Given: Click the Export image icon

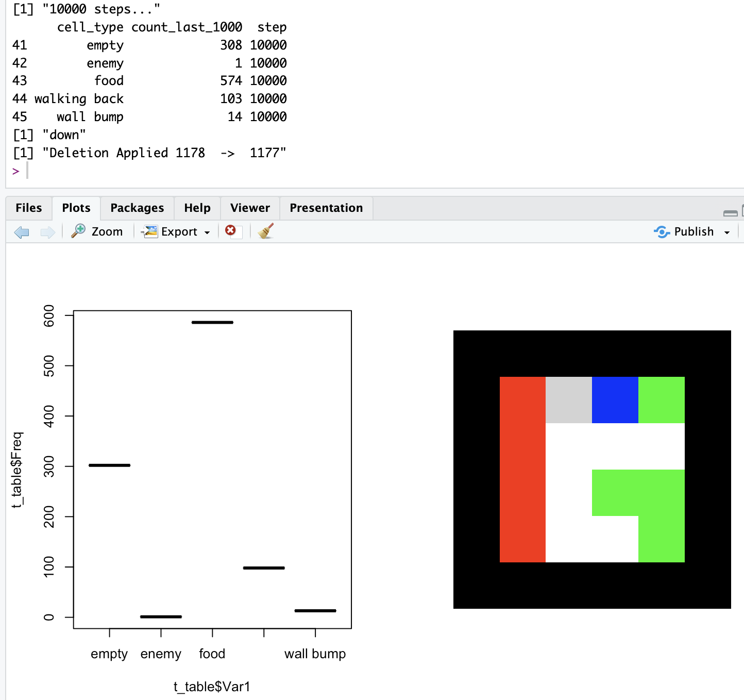Looking at the screenshot, I should [x=150, y=231].
